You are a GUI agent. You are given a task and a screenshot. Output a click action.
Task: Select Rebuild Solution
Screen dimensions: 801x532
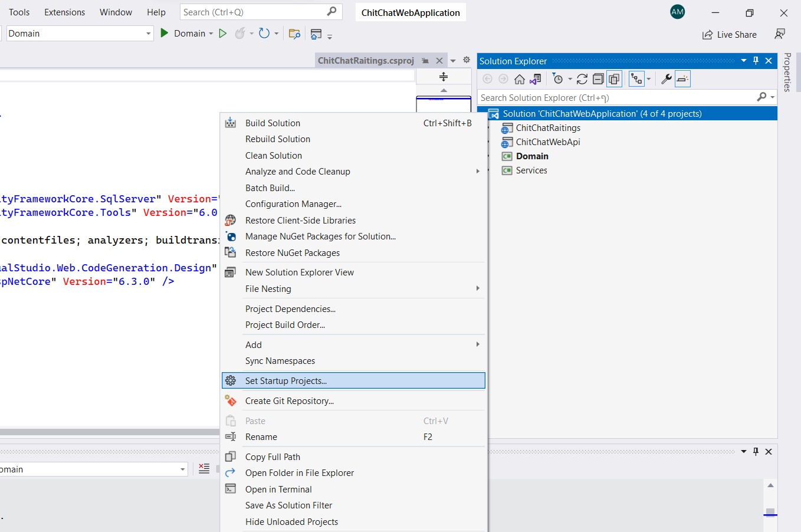(x=277, y=139)
